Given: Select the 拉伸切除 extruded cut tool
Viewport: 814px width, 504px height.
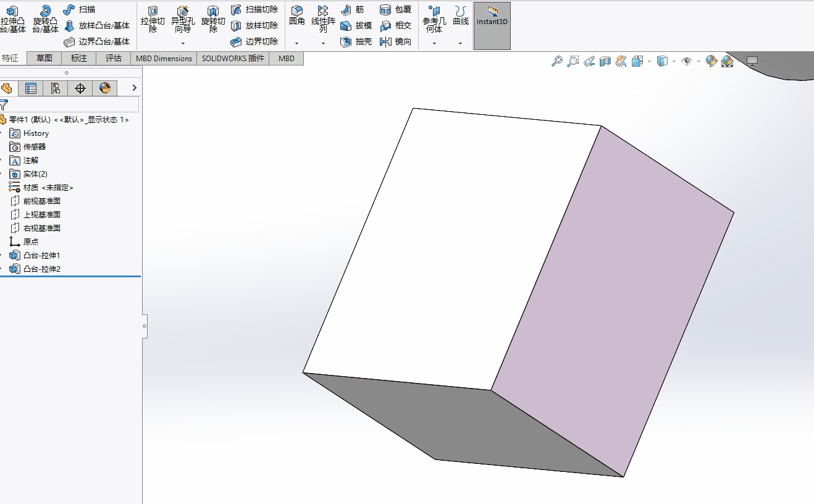Looking at the screenshot, I should click(x=153, y=20).
